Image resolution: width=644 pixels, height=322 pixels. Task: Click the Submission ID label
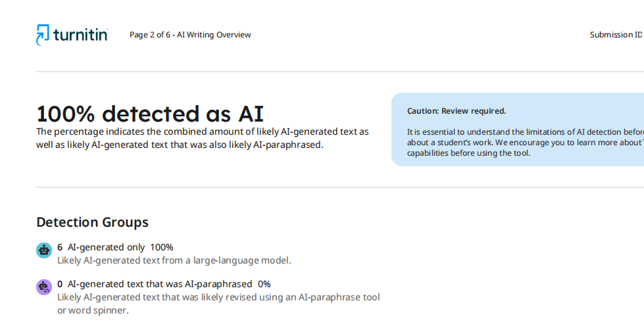point(616,35)
